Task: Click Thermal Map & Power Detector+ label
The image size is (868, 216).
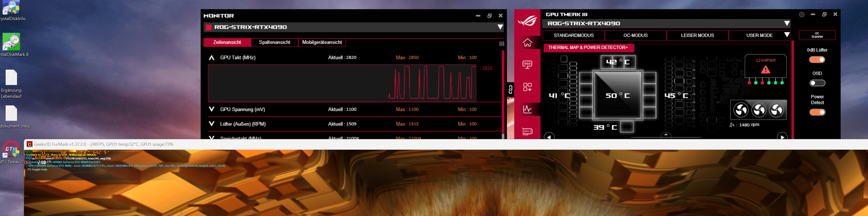Action: (588, 48)
